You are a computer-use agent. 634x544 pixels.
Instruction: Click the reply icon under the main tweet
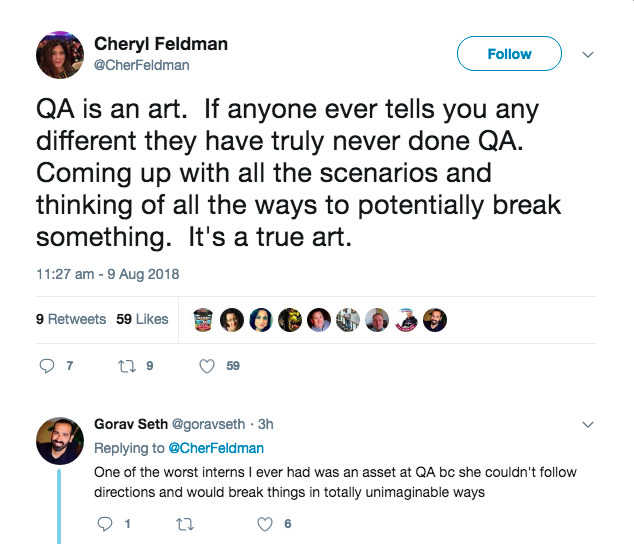[47, 366]
